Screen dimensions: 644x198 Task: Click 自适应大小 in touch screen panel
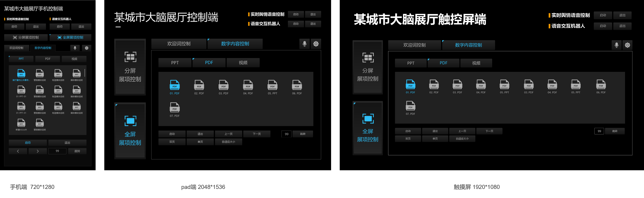pyautogui.click(x=462, y=138)
